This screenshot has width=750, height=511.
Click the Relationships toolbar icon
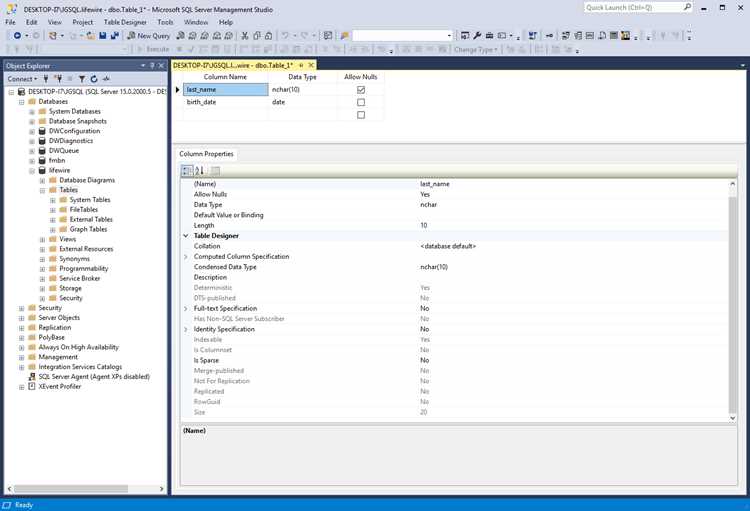click(566, 35)
